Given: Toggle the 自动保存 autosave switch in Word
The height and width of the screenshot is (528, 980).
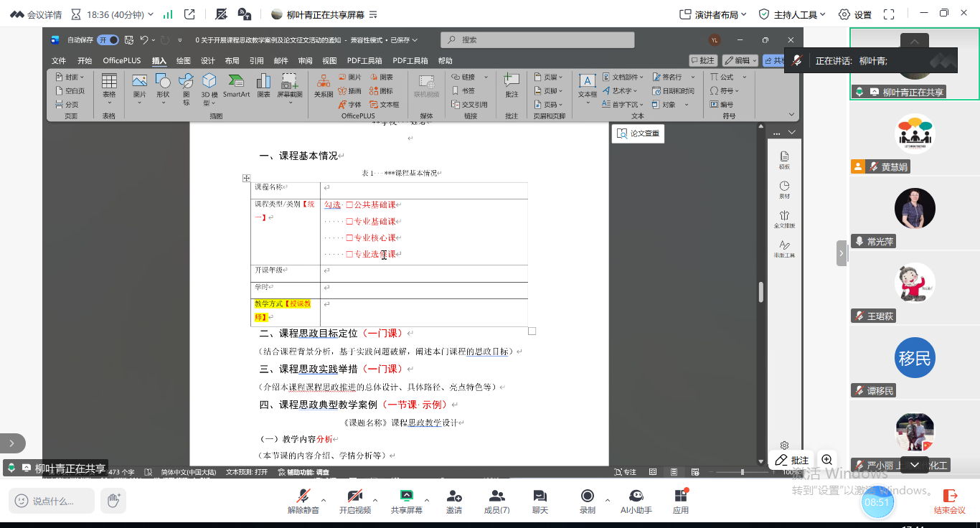Looking at the screenshot, I should [x=108, y=40].
